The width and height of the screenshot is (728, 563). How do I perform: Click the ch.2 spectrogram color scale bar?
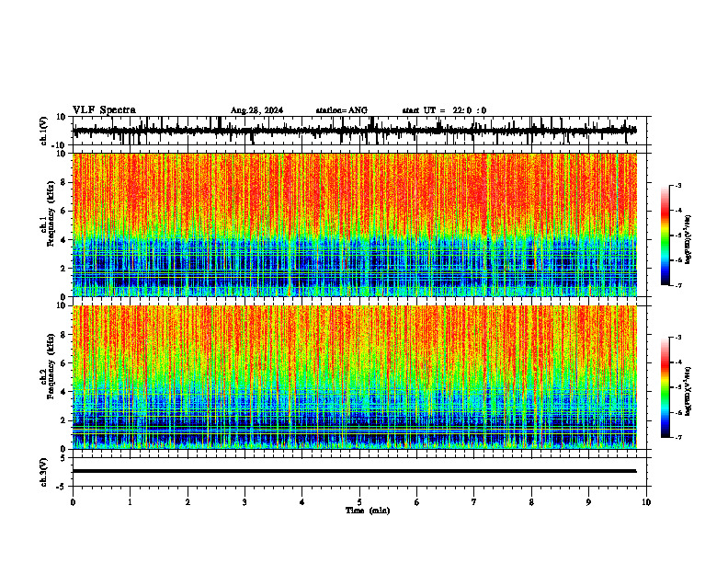click(x=665, y=387)
